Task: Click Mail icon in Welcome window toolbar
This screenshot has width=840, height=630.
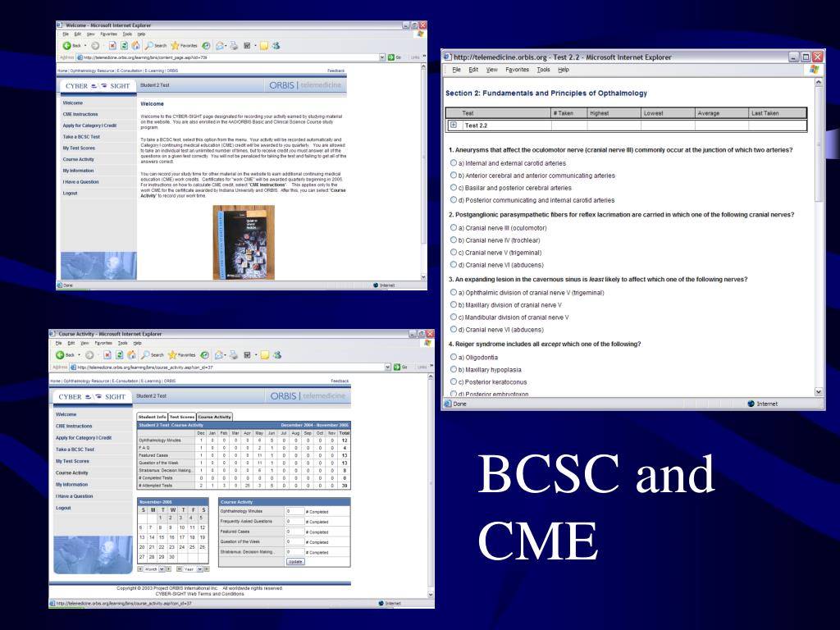Action: (219, 46)
